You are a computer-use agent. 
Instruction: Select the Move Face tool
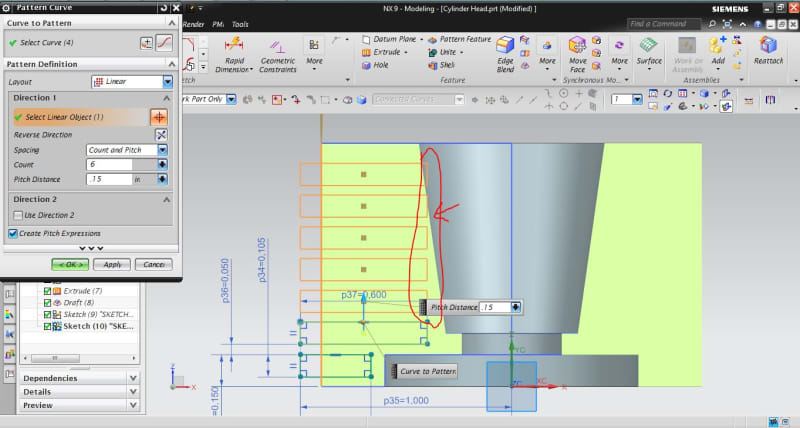tap(578, 55)
